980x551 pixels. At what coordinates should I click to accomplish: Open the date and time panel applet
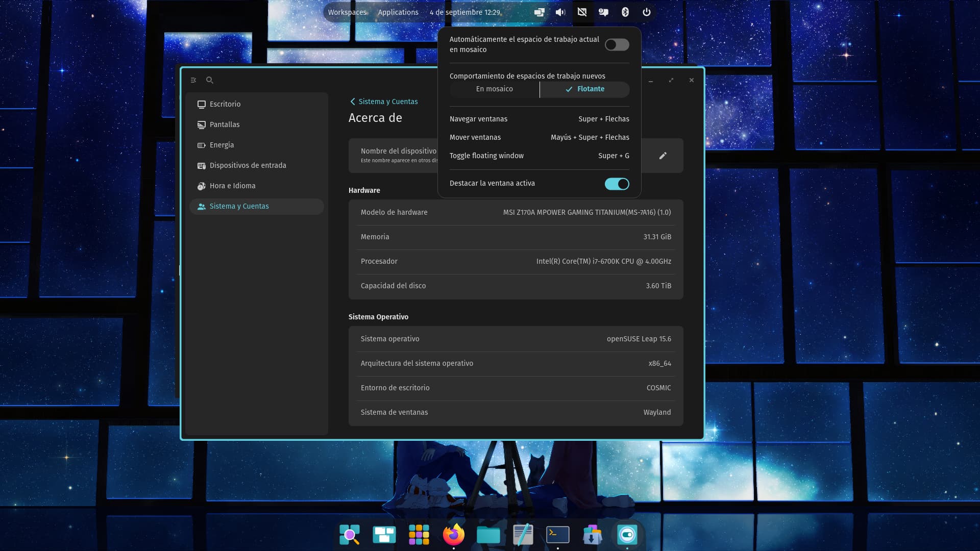tap(464, 12)
